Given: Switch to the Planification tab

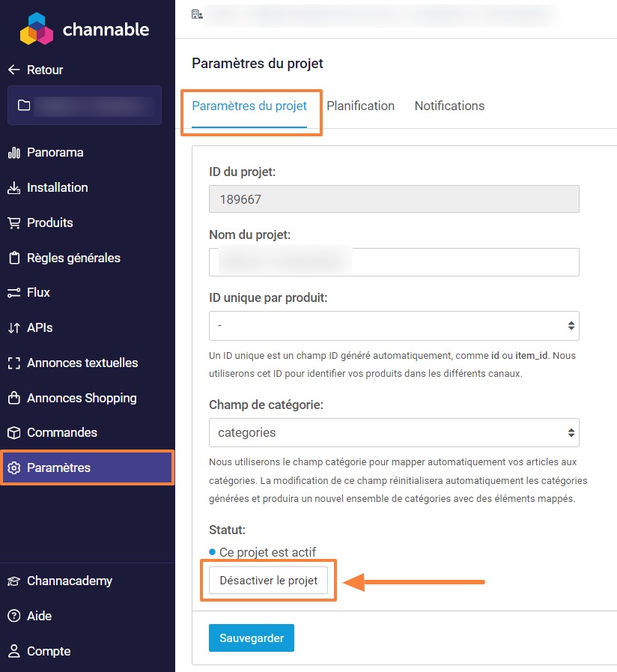Looking at the screenshot, I should tap(360, 106).
